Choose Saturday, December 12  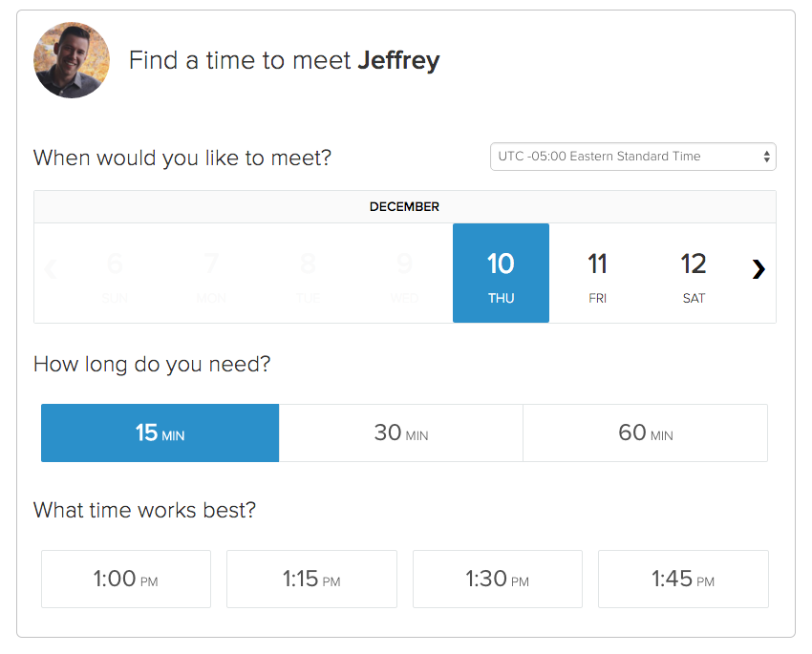coord(694,273)
